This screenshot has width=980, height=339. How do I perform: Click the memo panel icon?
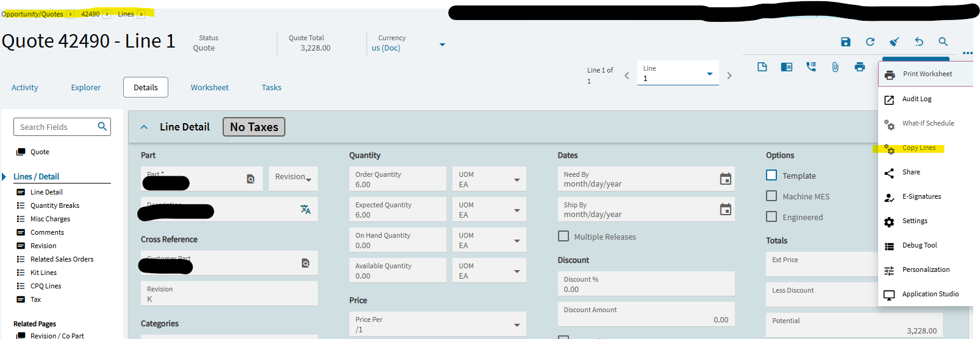pyautogui.click(x=787, y=67)
